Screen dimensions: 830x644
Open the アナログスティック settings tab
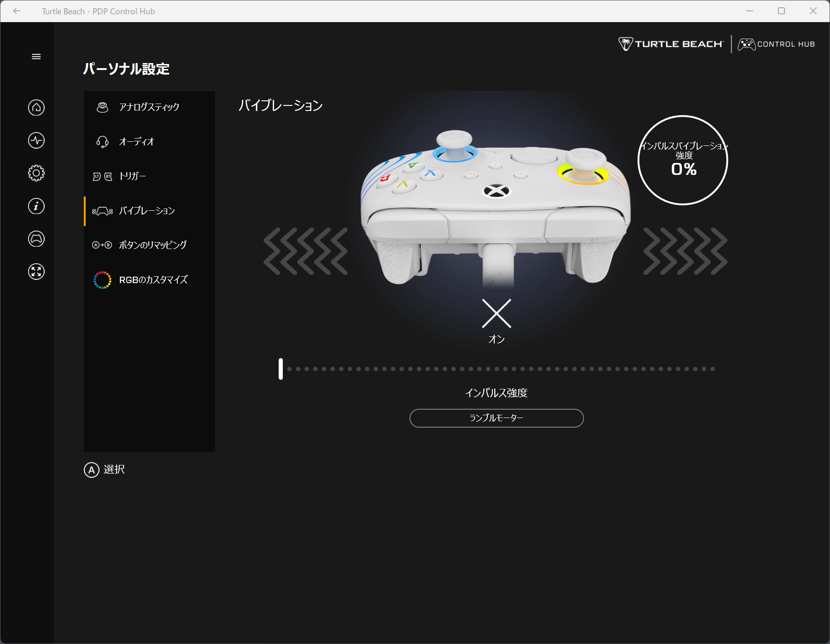pyautogui.click(x=149, y=107)
